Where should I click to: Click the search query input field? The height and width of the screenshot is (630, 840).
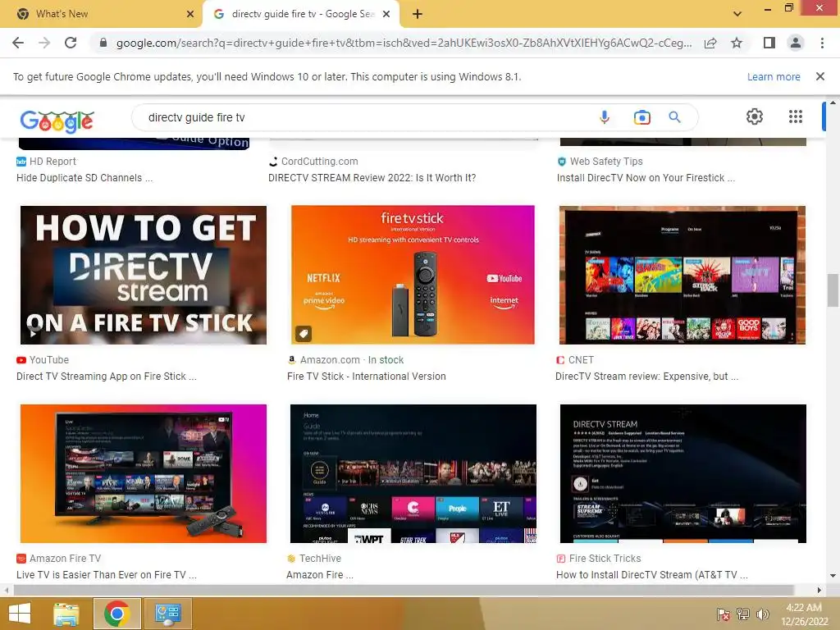364,117
